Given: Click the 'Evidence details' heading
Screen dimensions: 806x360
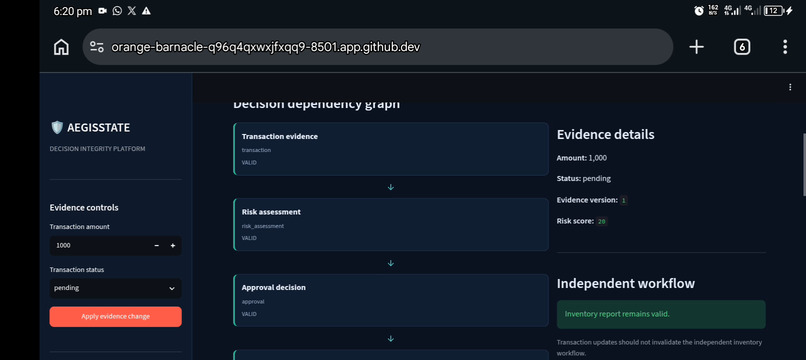Looking at the screenshot, I should point(606,135).
